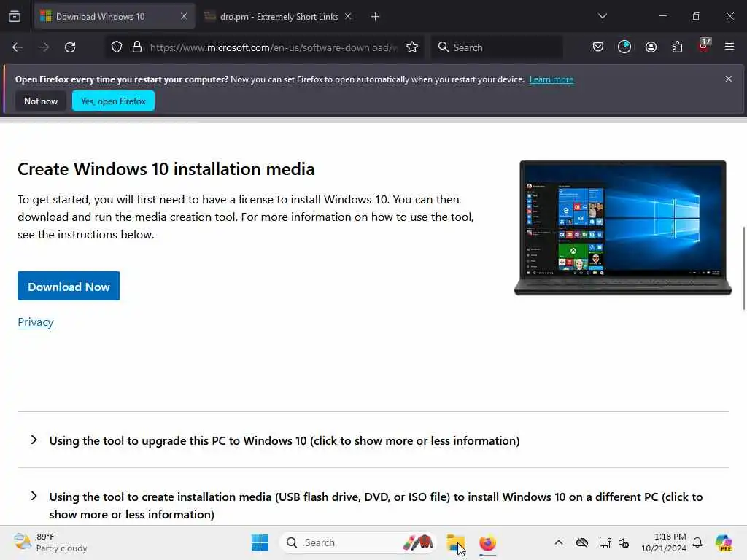Open tracking protection shield icon
Screen dimensions: 747x560
(117, 47)
